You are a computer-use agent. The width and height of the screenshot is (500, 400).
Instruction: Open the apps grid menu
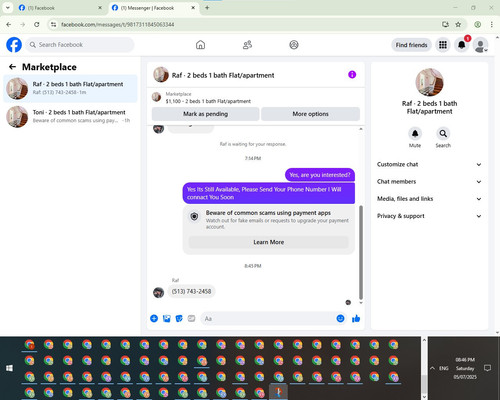click(x=443, y=45)
